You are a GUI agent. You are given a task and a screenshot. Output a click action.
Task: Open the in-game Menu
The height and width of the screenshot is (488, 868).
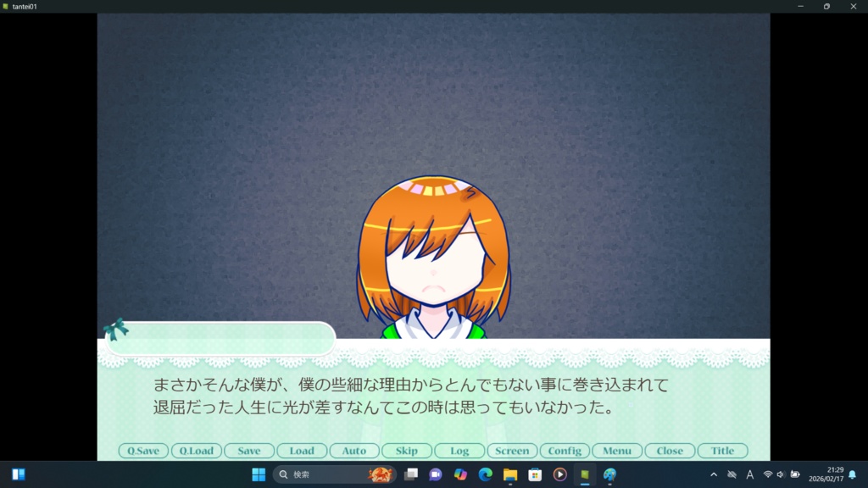617,451
